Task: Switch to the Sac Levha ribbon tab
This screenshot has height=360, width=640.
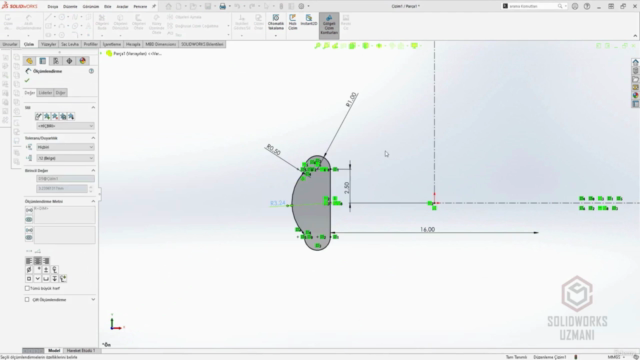Action: click(70, 44)
